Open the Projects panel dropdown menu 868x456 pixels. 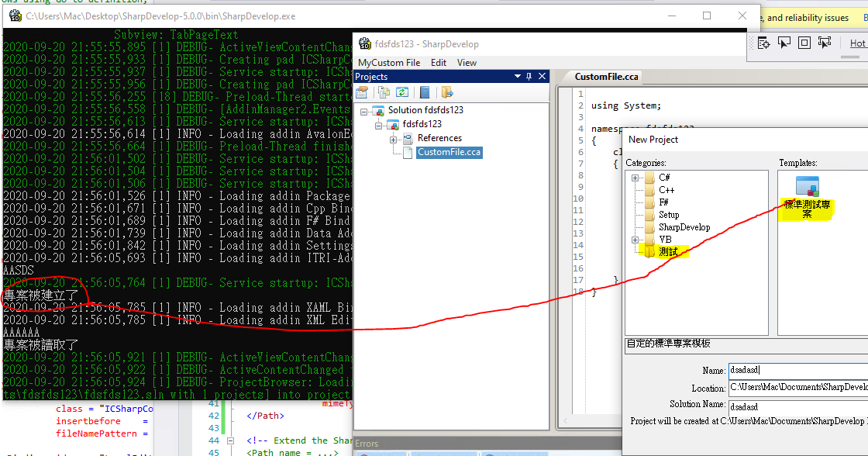click(516, 76)
